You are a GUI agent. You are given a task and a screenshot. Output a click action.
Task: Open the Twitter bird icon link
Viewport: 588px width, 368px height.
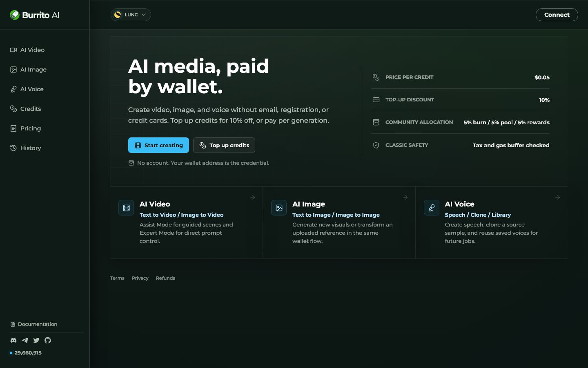coord(36,340)
